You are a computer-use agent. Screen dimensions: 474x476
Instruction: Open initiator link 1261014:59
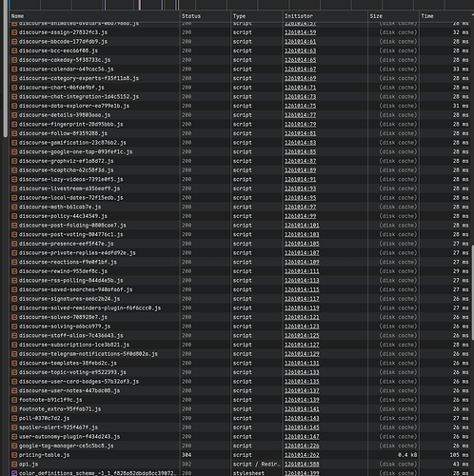pos(300,32)
